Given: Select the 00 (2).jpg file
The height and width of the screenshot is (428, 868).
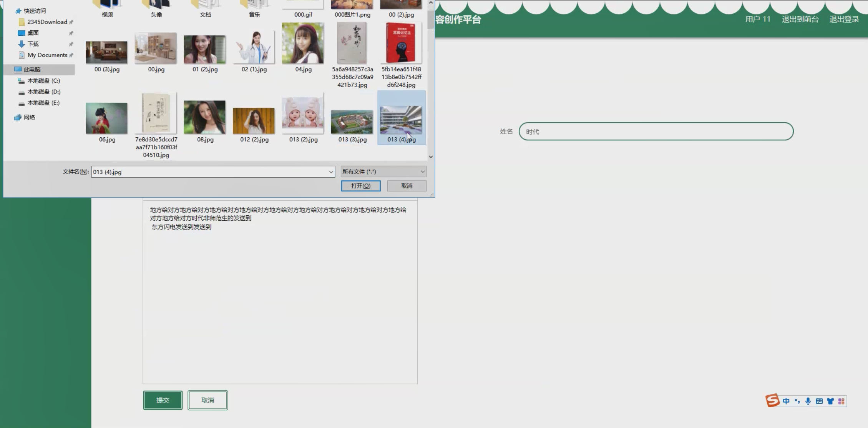Looking at the screenshot, I should pyautogui.click(x=401, y=9).
